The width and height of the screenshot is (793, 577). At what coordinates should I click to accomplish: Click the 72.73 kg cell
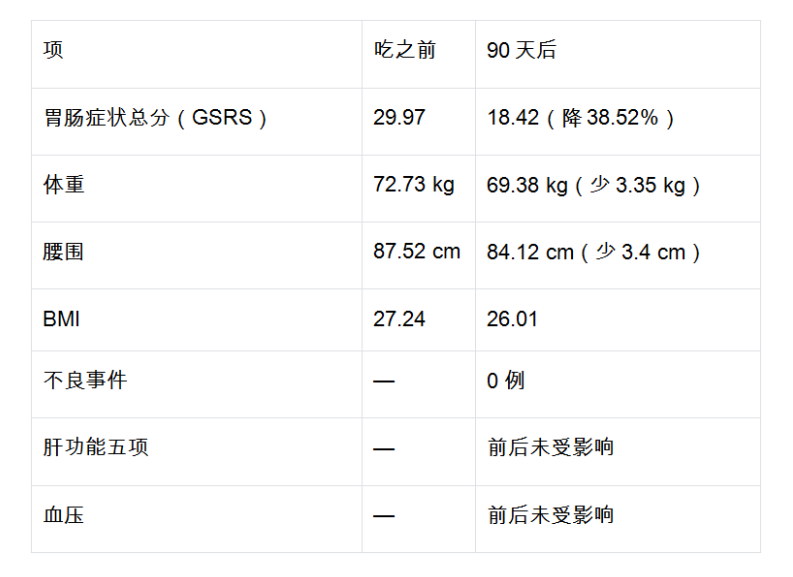click(x=419, y=189)
